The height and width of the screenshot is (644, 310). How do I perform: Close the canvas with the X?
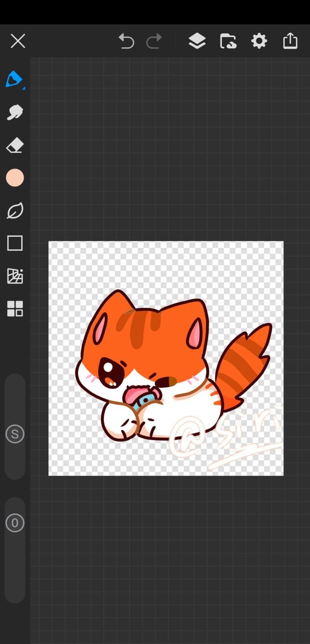coord(18,41)
